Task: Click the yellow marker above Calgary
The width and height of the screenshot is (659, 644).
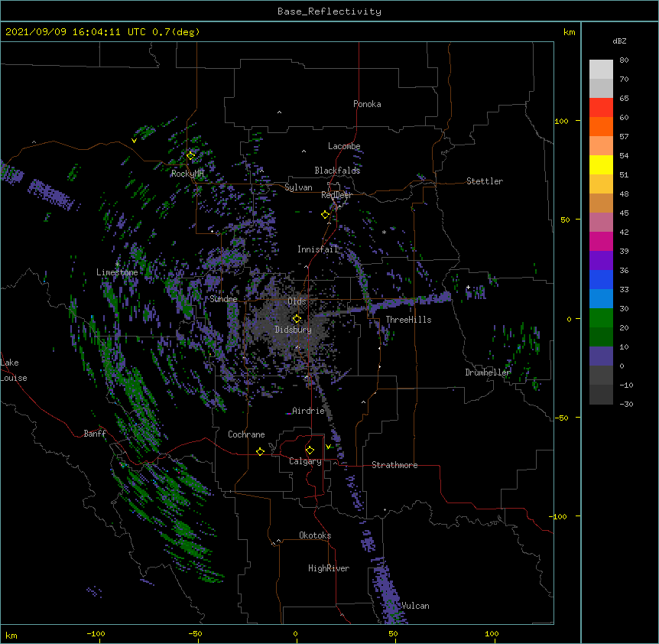Action: click(x=310, y=450)
